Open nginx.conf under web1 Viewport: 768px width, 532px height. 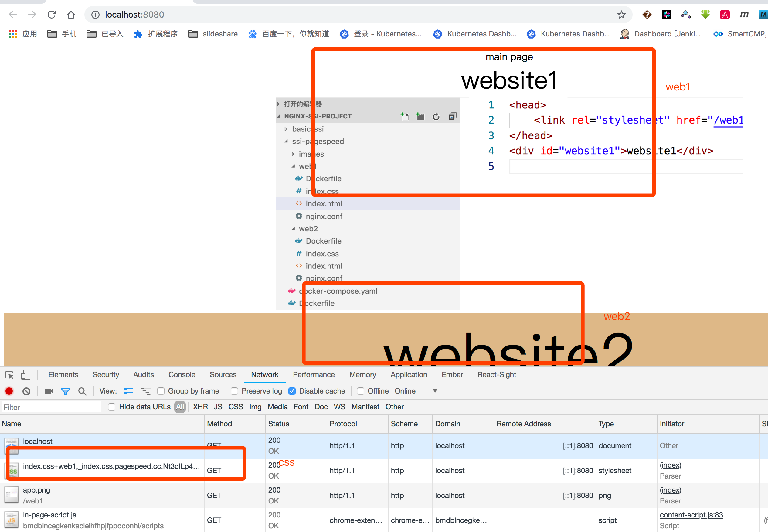[324, 216]
